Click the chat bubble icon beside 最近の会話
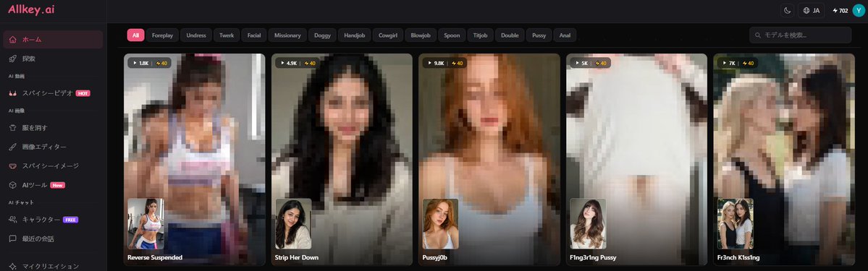 [13, 239]
